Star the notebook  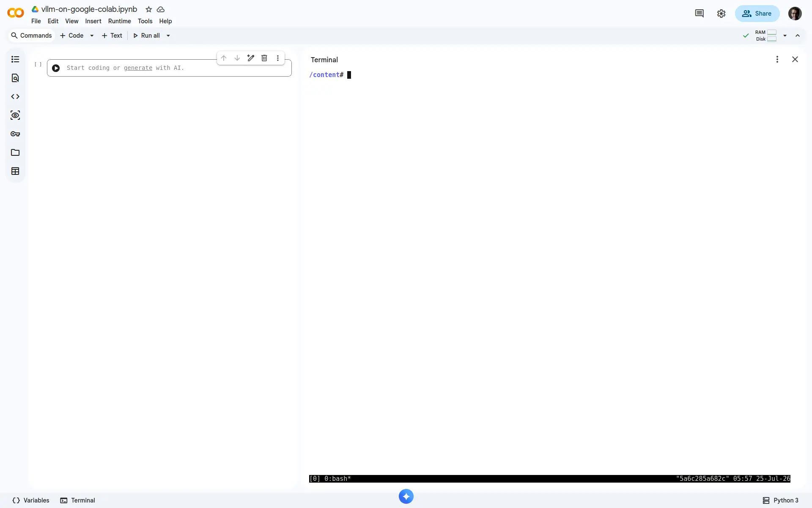click(149, 9)
